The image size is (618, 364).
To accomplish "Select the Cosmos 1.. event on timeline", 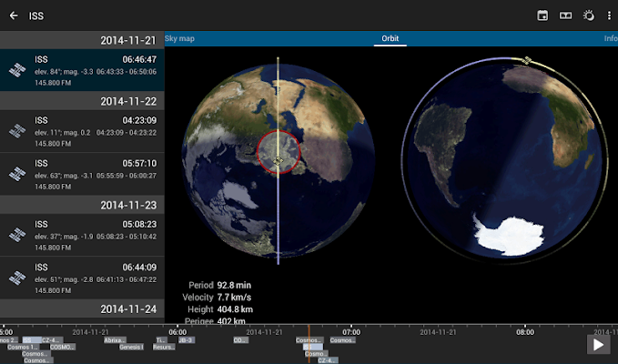I will (x=23, y=347).
